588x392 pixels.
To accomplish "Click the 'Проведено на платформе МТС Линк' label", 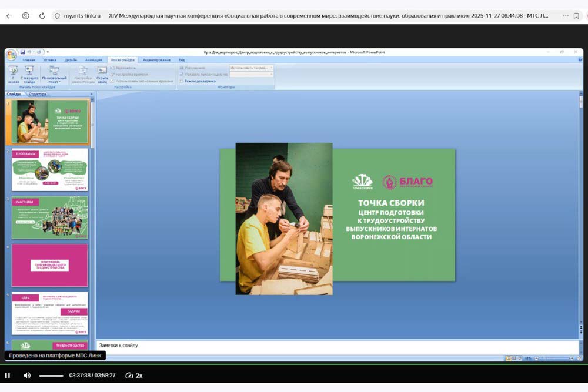I will 55,356.
